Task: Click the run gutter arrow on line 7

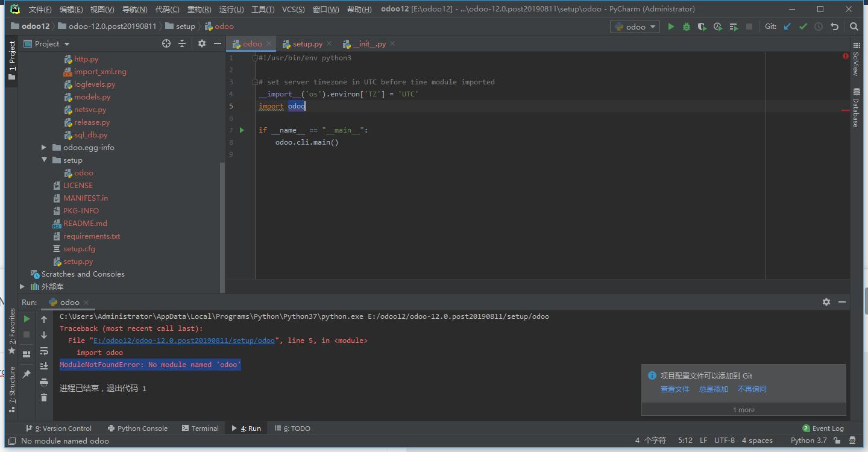Action: coord(242,130)
